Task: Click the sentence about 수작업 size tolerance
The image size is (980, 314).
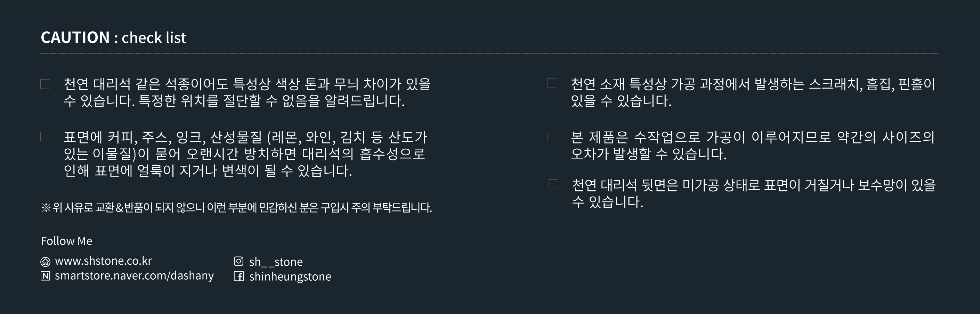Action: pyautogui.click(x=753, y=145)
